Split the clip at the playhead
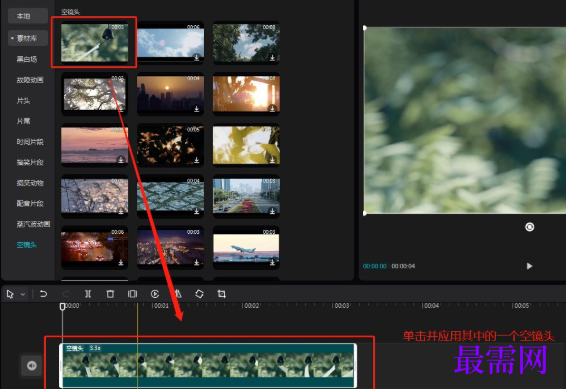Viewport: 566px width, 391px height. [88, 294]
